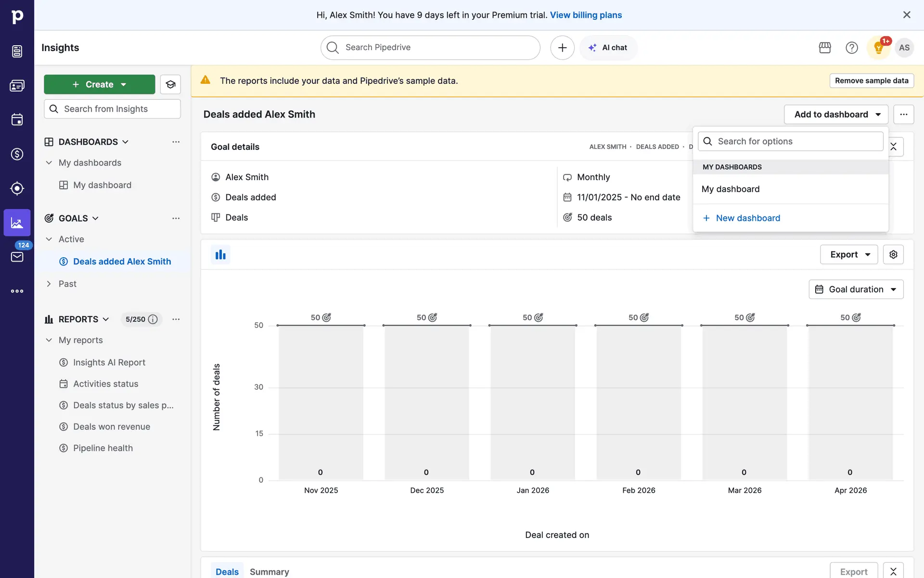Click the quick add plus button

point(562,48)
